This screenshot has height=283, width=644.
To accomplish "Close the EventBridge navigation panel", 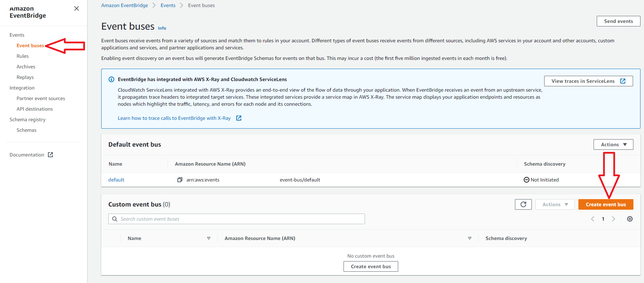I will 77,8.
